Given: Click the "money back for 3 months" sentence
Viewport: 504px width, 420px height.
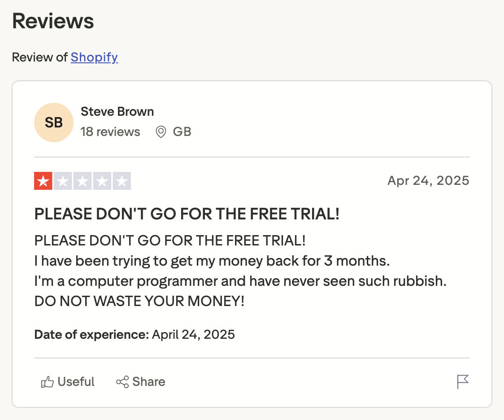Looking at the screenshot, I should tap(212, 261).
